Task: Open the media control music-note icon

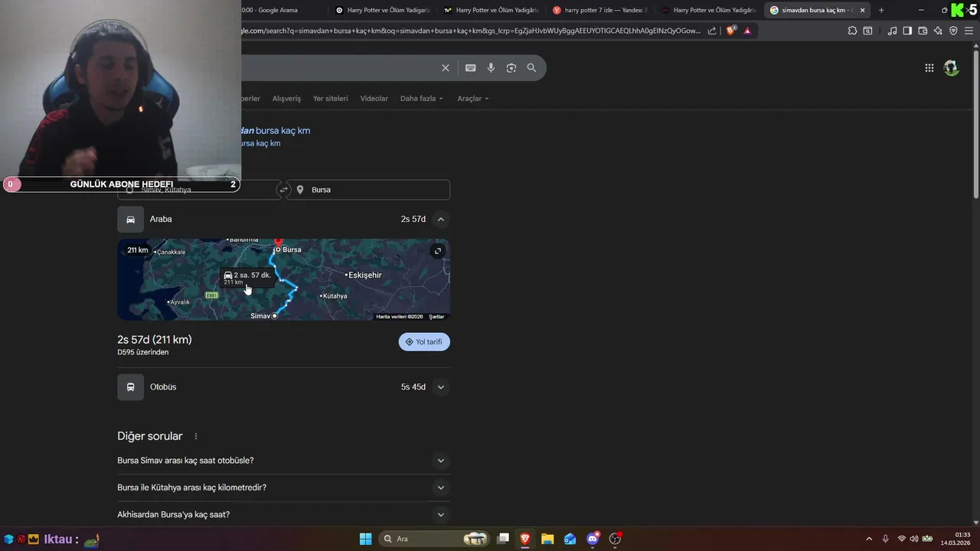Action: [892, 31]
